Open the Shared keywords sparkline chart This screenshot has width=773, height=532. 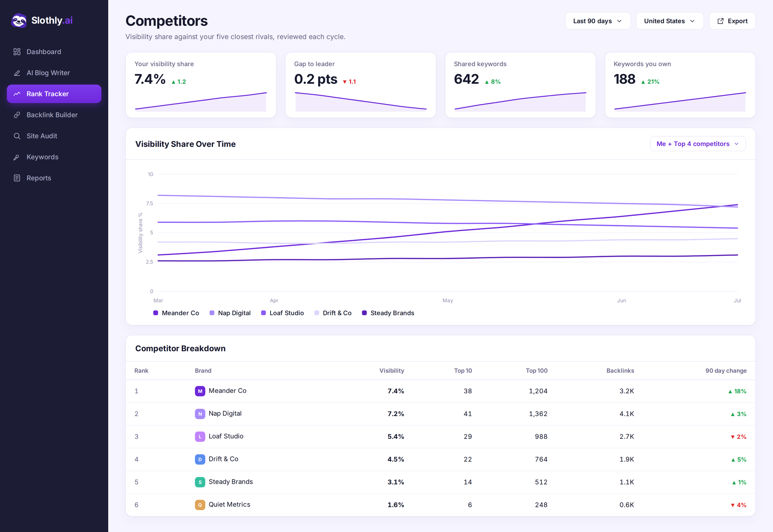(x=520, y=102)
